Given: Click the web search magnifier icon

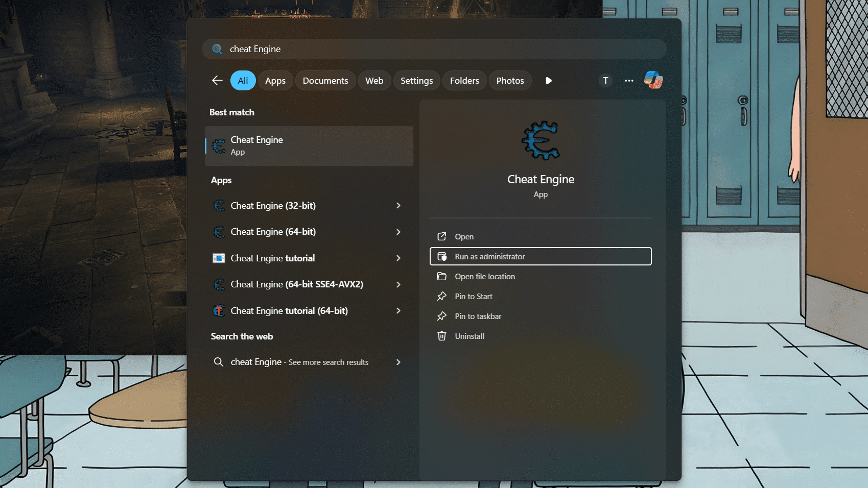Looking at the screenshot, I should [x=218, y=362].
